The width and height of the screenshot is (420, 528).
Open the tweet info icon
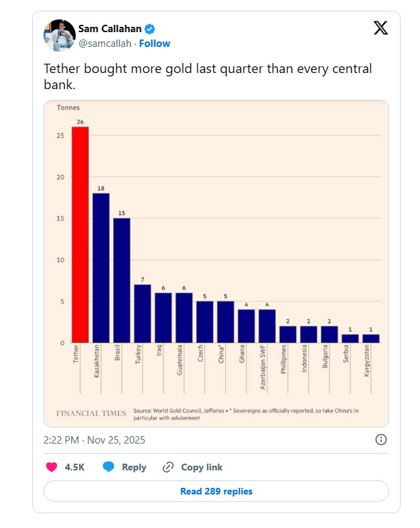coord(380,440)
